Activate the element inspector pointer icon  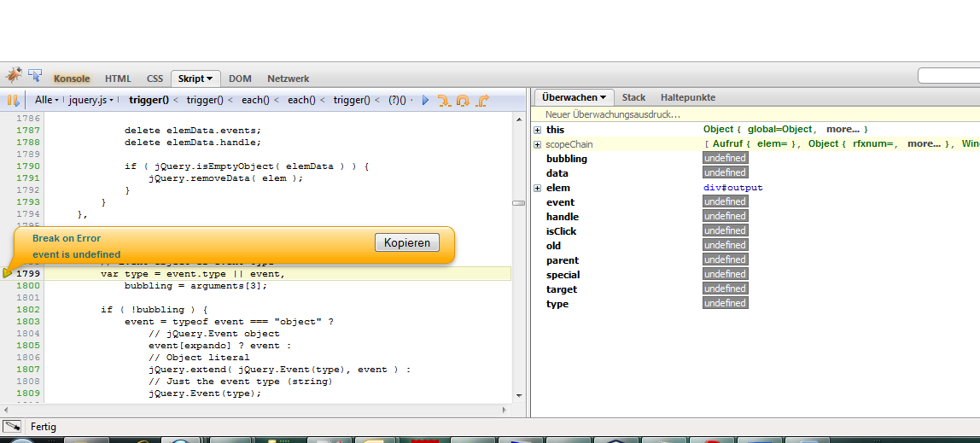[x=35, y=76]
